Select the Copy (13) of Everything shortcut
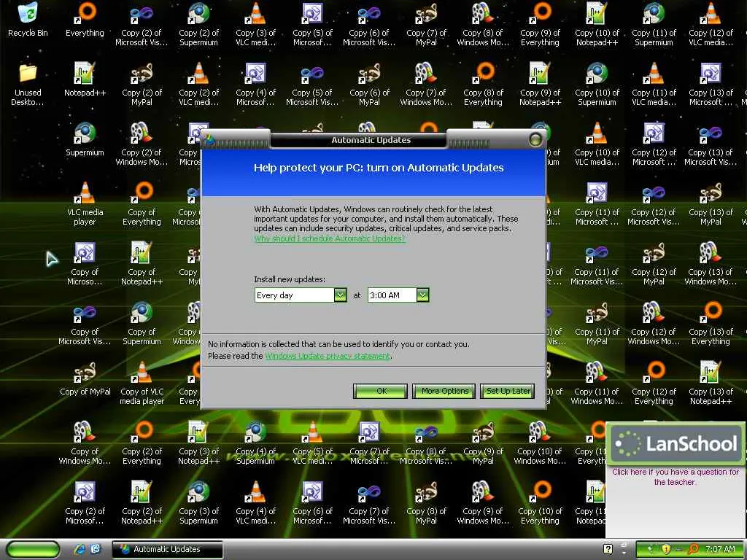747x560 pixels. (711, 323)
